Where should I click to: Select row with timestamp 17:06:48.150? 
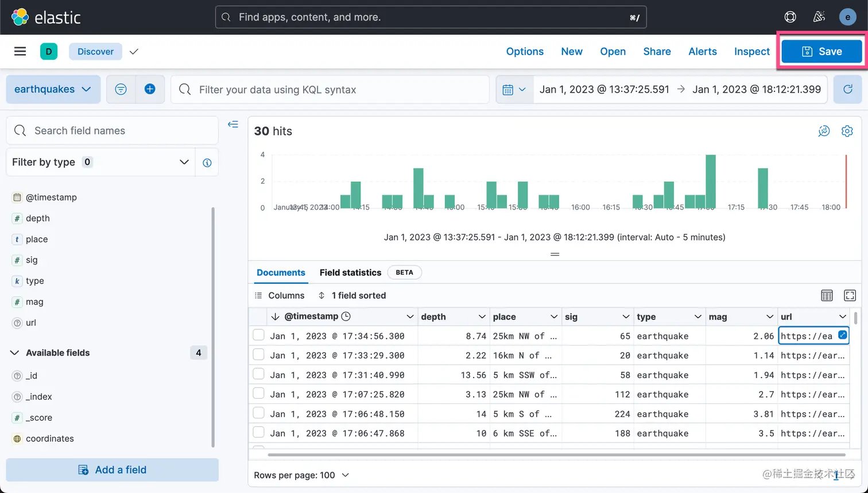(x=258, y=413)
